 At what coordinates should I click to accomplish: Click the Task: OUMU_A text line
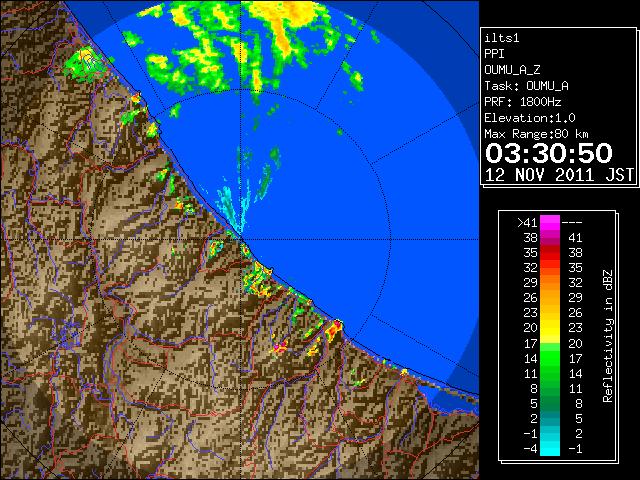coord(526,86)
